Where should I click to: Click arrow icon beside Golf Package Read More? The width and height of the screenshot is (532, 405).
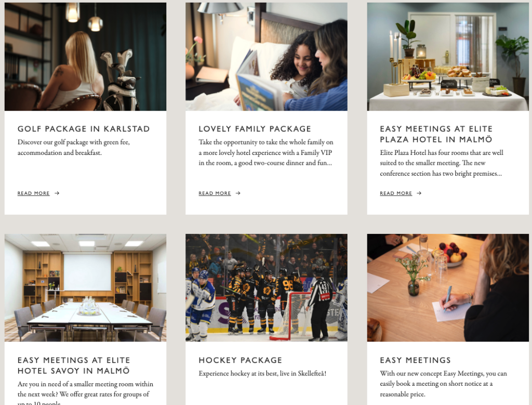point(57,193)
